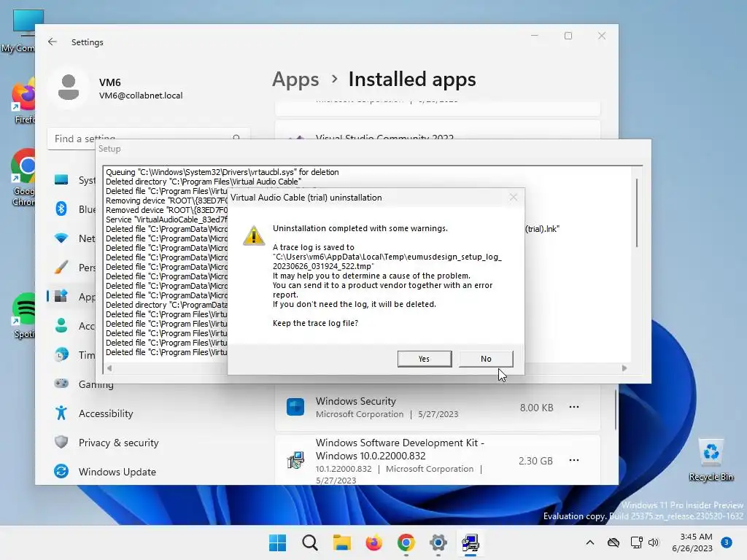This screenshot has height=560, width=747.
Task: Minimize the Settings window
Action: [x=535, y=36]
